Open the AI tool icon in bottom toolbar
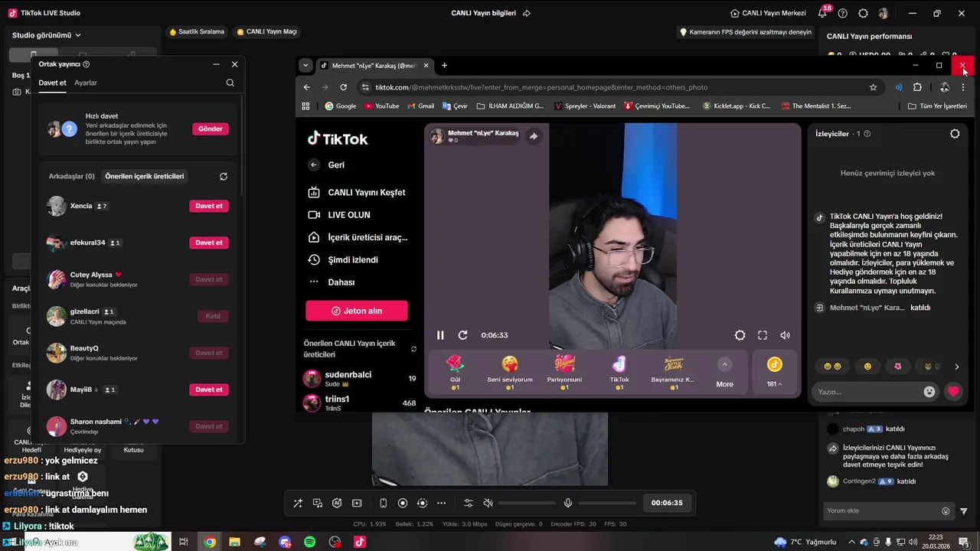This screenshot has width=980, height=551. click(x=337, y=503)
